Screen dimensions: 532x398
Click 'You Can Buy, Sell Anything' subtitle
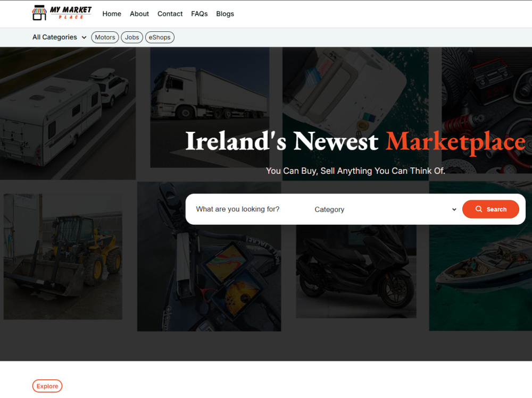coord(355,171)
